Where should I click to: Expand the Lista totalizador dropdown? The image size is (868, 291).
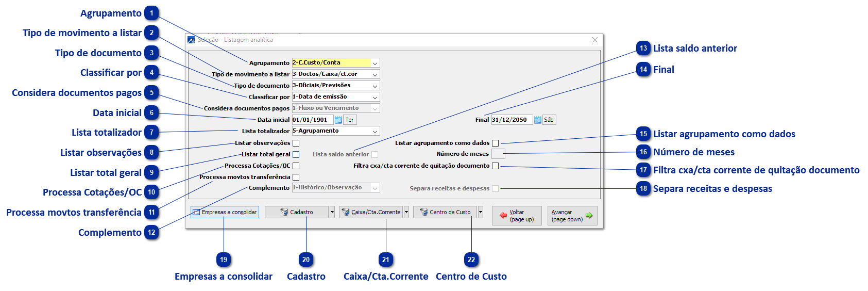click(375, 131)
